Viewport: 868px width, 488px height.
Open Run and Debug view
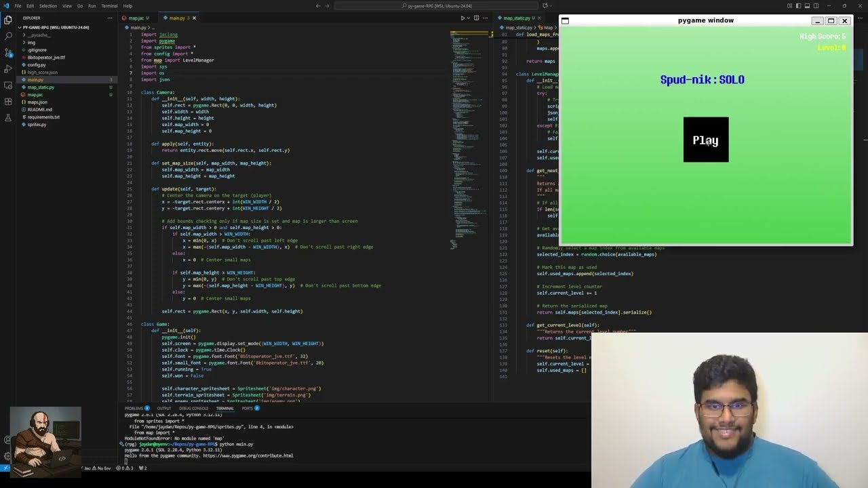pyautogui.click(x=7, y=68)
